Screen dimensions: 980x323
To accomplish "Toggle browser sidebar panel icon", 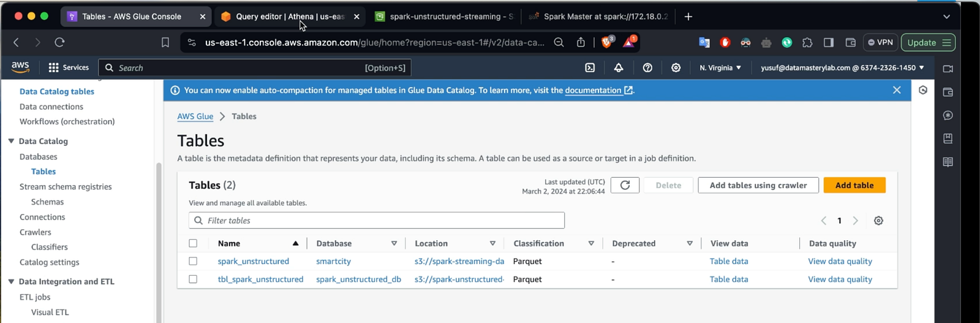I will point(829,42).
